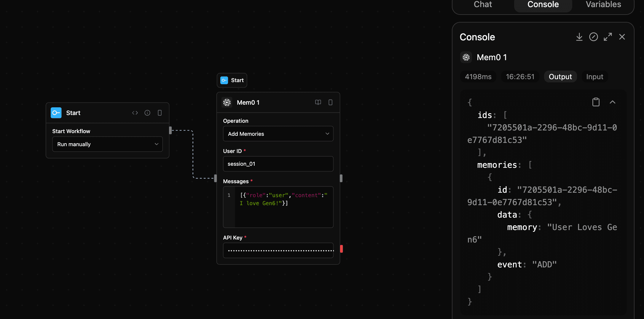Toggle the Mem0 1 block handle orientation icon

(x=330, y=102)
